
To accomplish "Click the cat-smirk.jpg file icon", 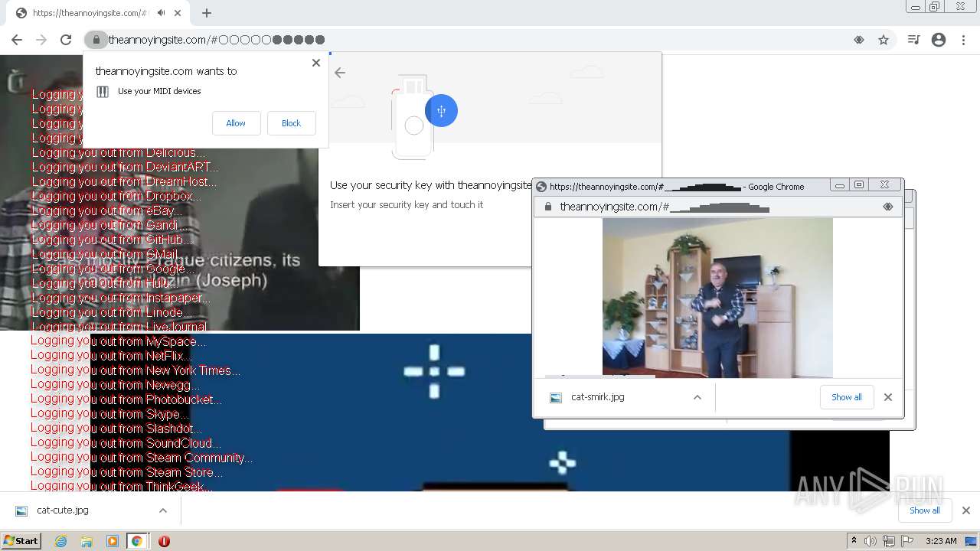I will pyautogui.click(x=556, y=397).
